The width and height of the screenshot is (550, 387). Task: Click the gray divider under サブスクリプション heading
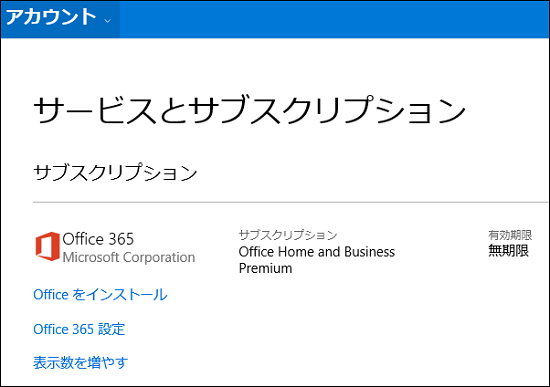290,202
